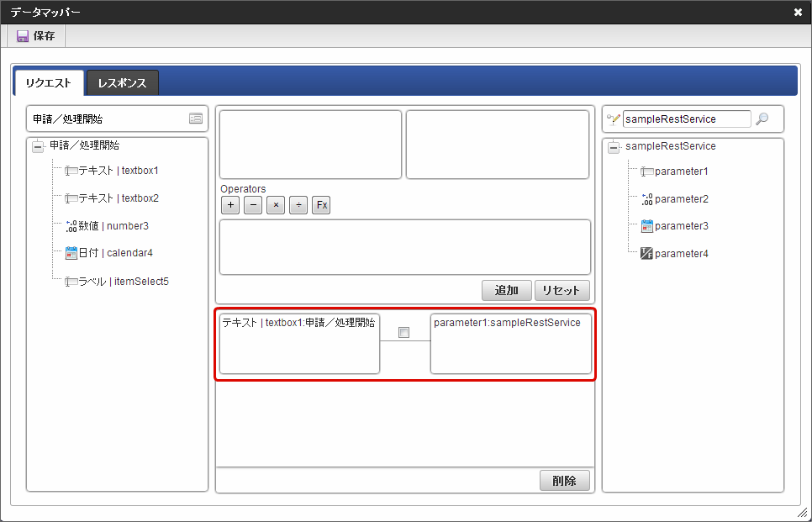Select the 申請／処理開始 root tree label
The height and width of the screenshot is (522, 812).
[84, 145]
